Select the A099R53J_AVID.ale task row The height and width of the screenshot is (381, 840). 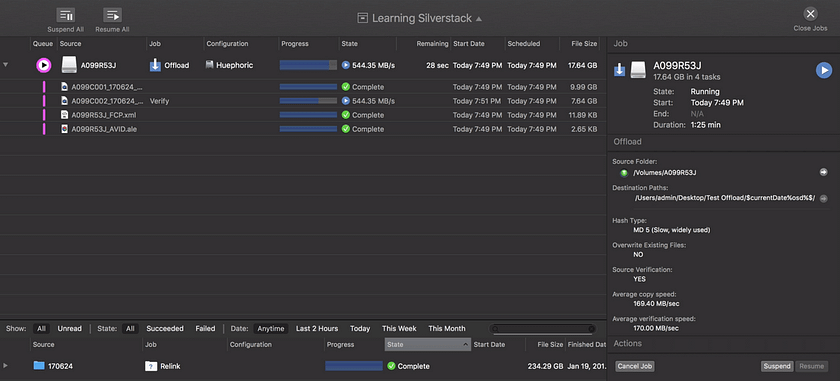point(303,129)
